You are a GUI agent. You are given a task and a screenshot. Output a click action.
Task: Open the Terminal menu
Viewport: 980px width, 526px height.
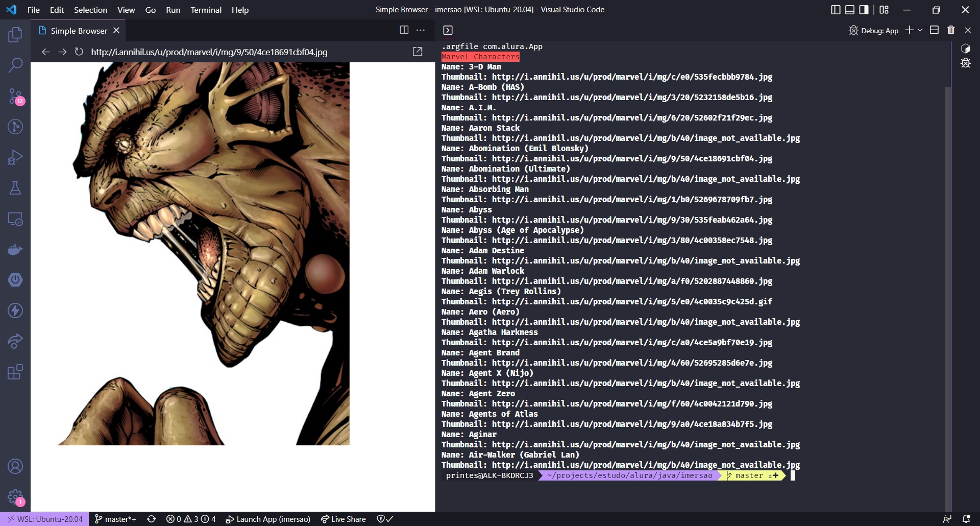tap(206, 10)
